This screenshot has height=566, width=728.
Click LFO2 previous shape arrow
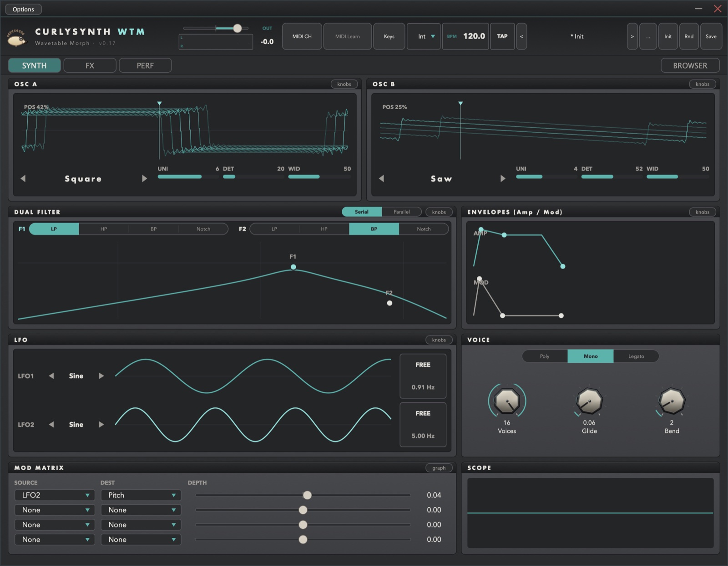(51, 425)
